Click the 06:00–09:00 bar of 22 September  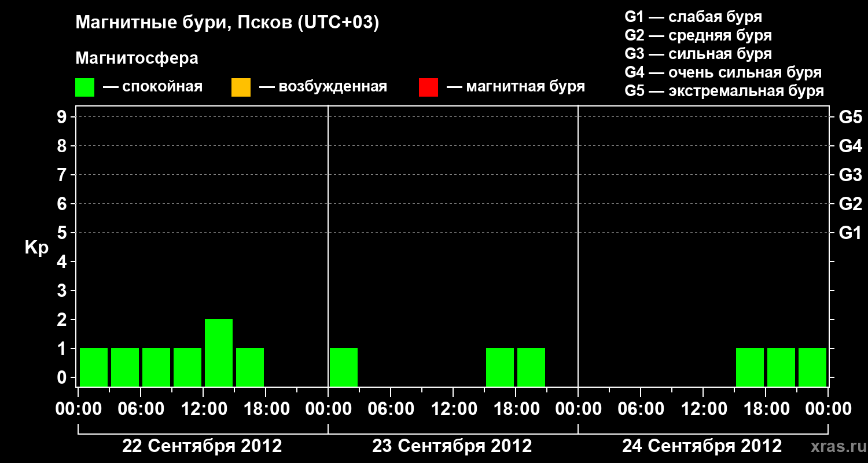pos(156,367)
